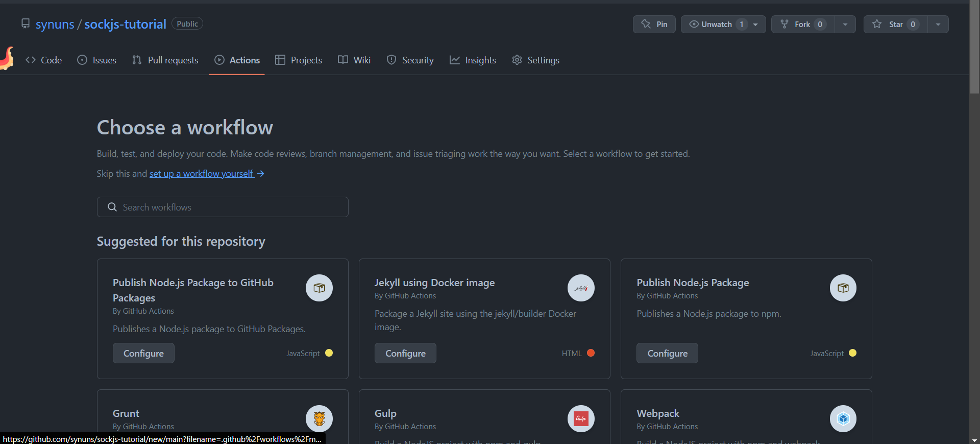The image size is (980, 444).
Task: Click the Grunt card title
Action: (126, 413)
